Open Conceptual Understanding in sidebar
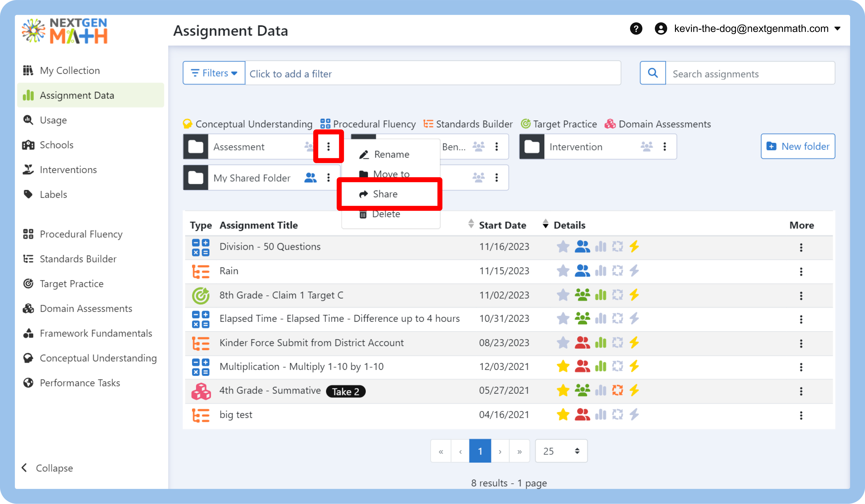This screenshot has height=504, width=865. point(91,358)
